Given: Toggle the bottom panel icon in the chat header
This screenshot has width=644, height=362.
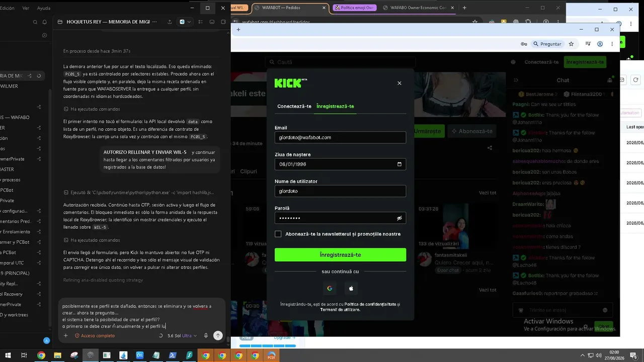Looking at the screenshot, I should [x=211, y=22].
